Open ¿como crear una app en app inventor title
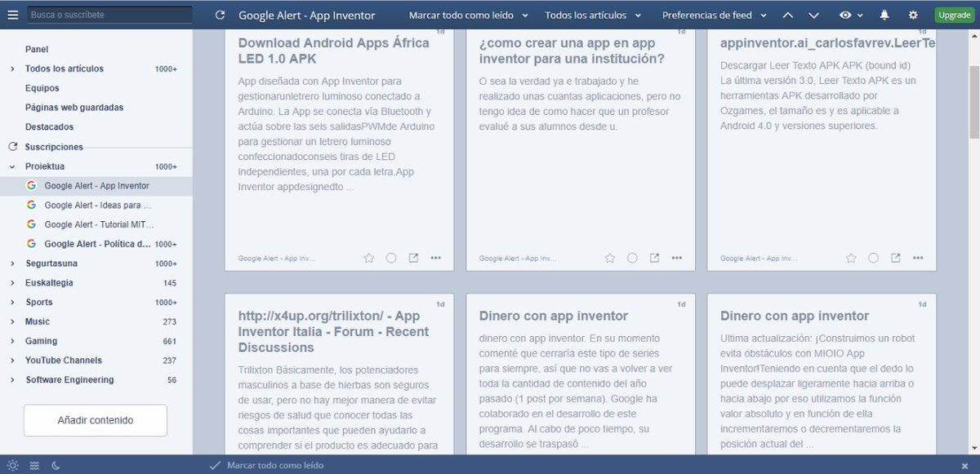The image size is (980, 474). [x=572, y=51]
